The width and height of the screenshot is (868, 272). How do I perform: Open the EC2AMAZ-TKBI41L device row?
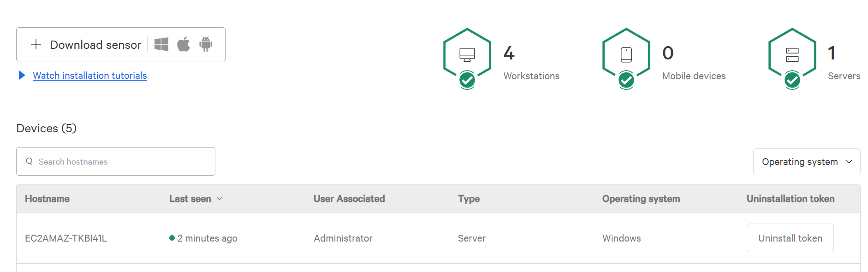coord(66,238)
